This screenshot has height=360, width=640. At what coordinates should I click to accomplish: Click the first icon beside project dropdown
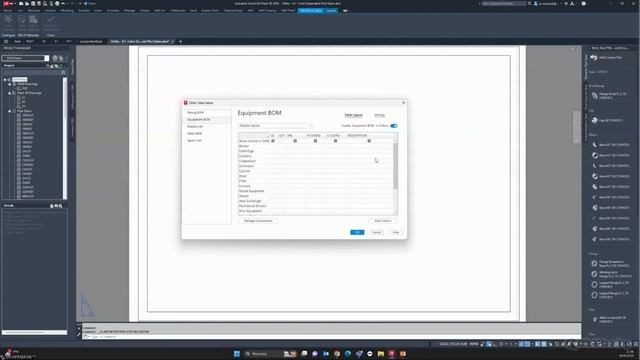pyautogui.click(x=55, y=58)
